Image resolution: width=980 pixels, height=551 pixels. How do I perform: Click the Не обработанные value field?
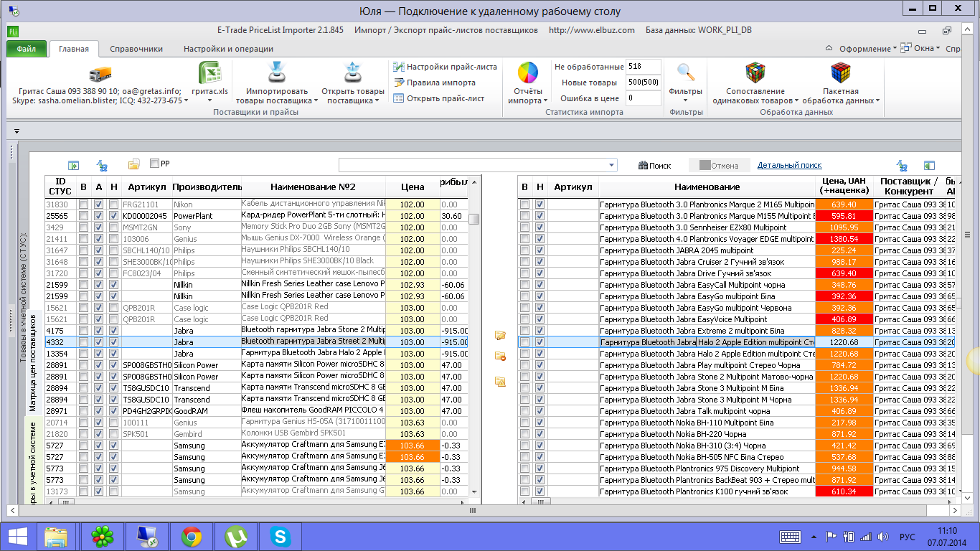643,67
